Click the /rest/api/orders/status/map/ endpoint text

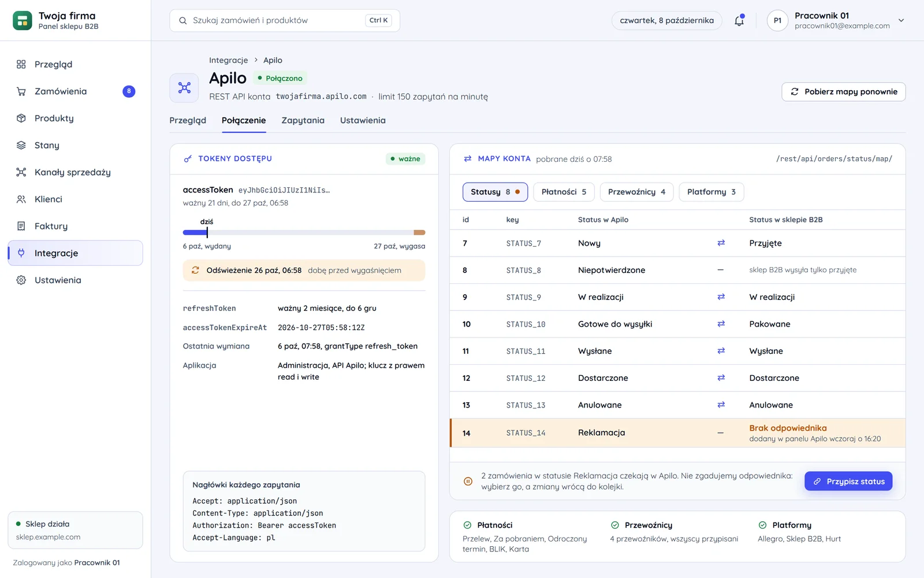834,159
